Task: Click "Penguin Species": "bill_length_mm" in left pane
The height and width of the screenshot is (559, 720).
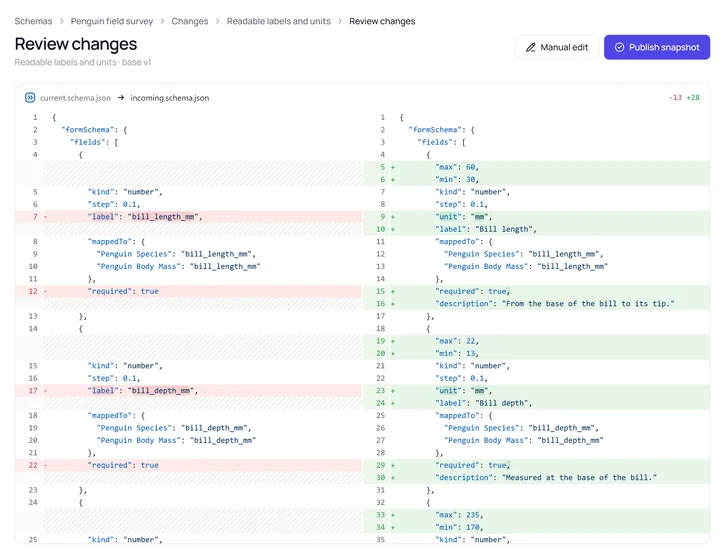Action: coord(176,254)
